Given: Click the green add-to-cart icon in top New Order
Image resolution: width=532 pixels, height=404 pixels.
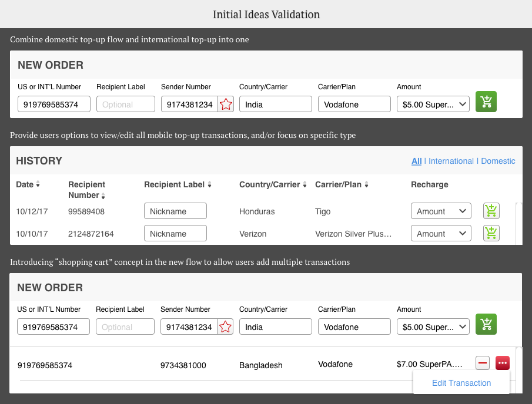Looking at the screenshot, I should click(487, 102).
